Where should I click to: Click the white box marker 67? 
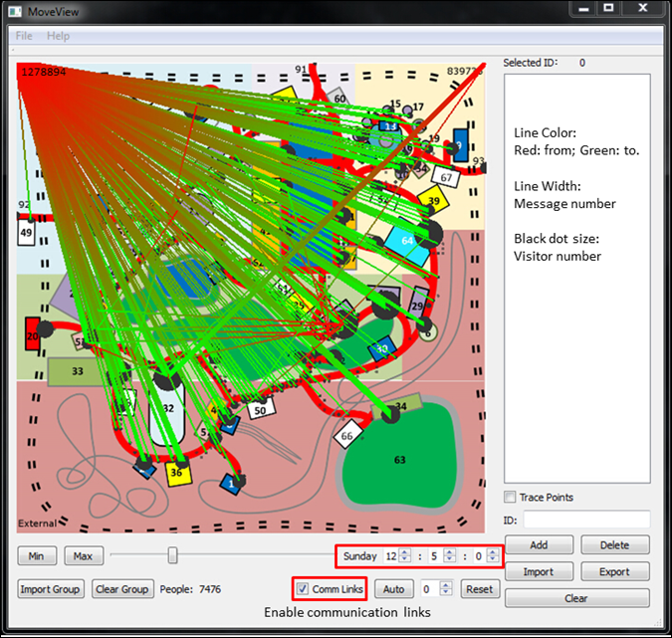coord(446,178)
